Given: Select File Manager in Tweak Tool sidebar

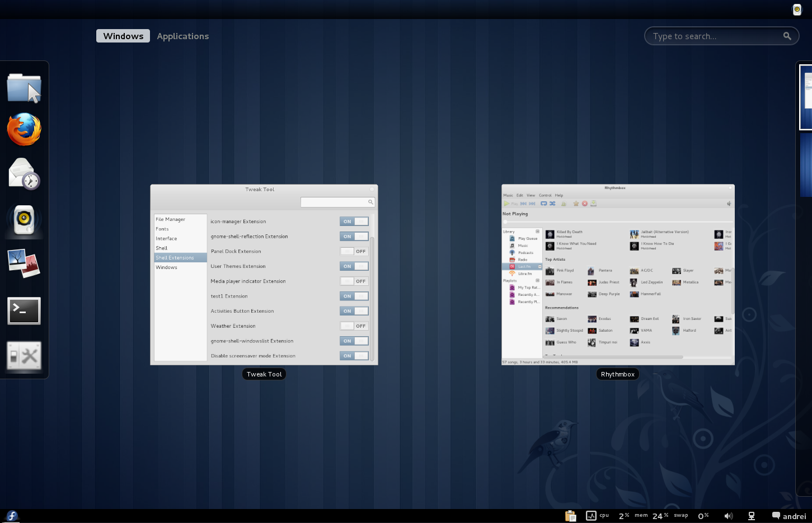Looking at the screenshot, I should [x=181, y=219].
